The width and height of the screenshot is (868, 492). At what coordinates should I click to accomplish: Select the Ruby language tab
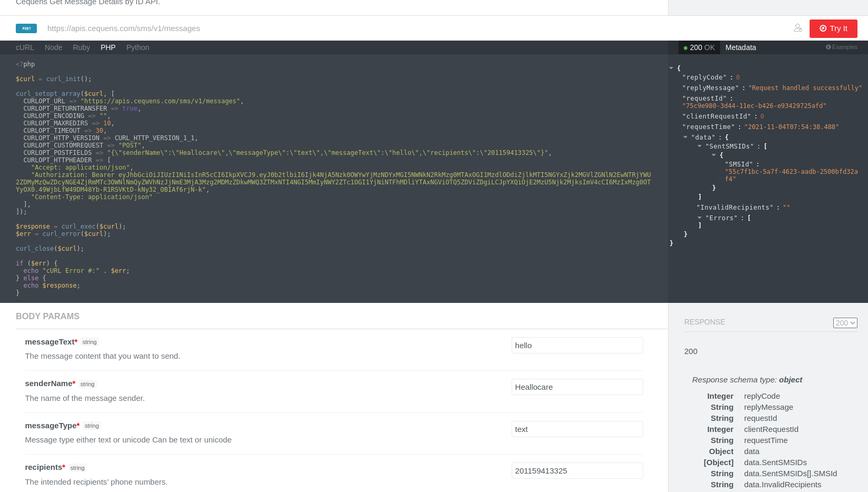click(82, 47)
